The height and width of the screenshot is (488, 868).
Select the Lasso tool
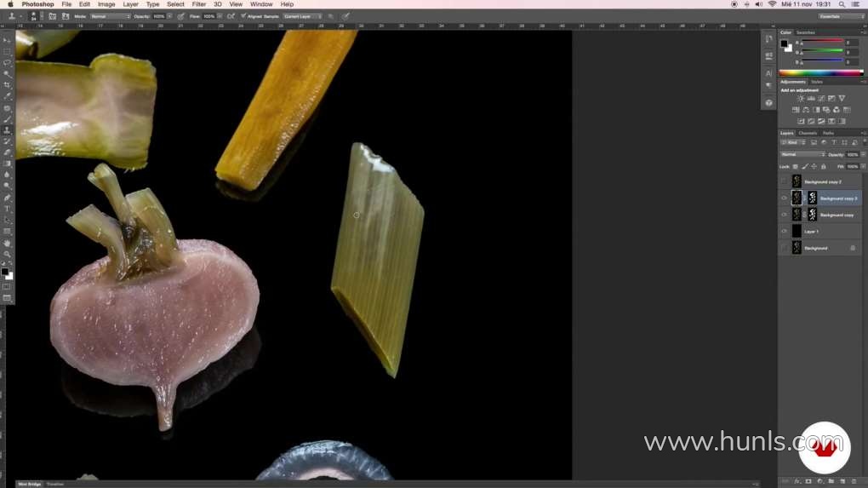[7, 62]
